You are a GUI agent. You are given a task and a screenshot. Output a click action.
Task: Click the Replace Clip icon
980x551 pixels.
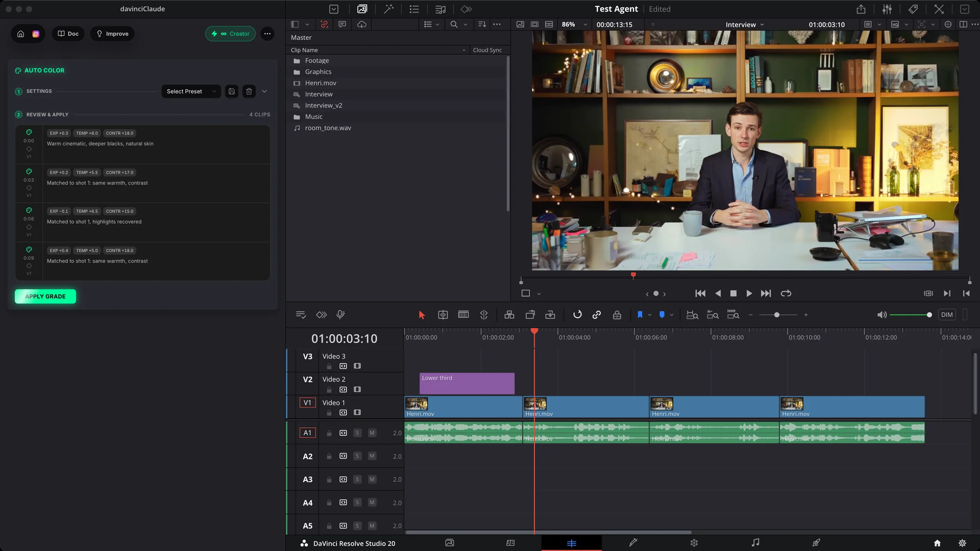click(x=550, y=315)
